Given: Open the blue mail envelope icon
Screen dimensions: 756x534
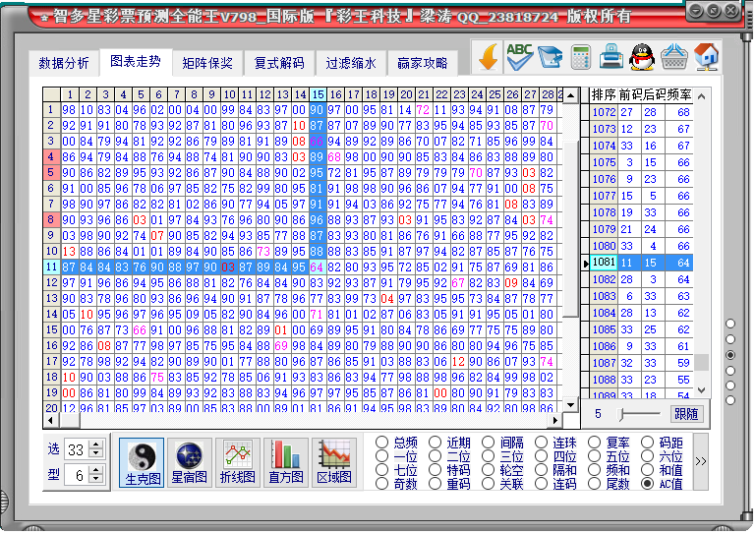Looking at the screenshot, I should point(551,57).
